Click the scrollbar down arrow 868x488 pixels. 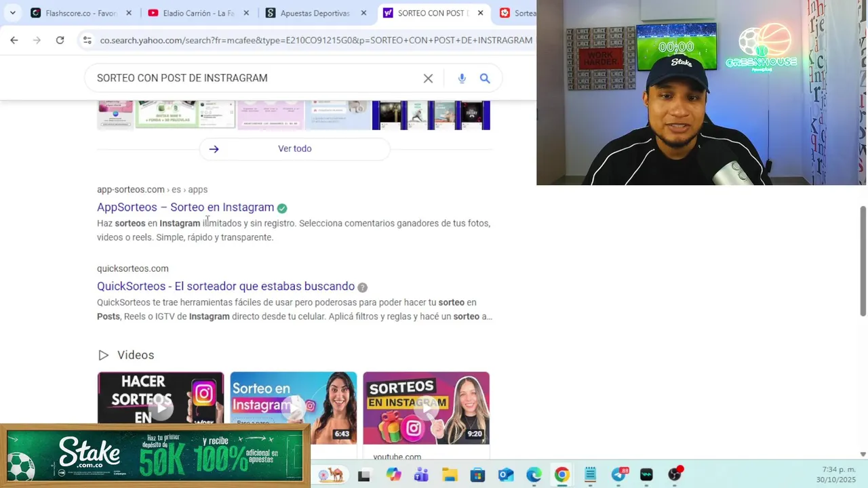coord(863,454)
